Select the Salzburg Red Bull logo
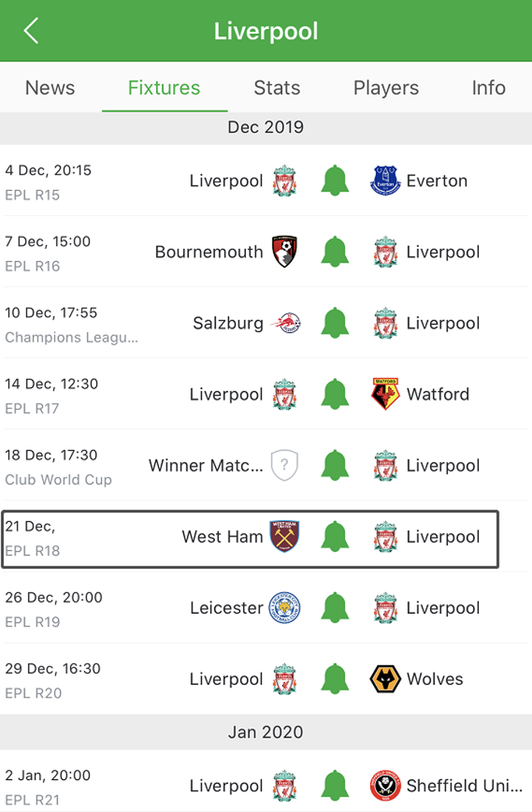 click(x=286, y=322)
